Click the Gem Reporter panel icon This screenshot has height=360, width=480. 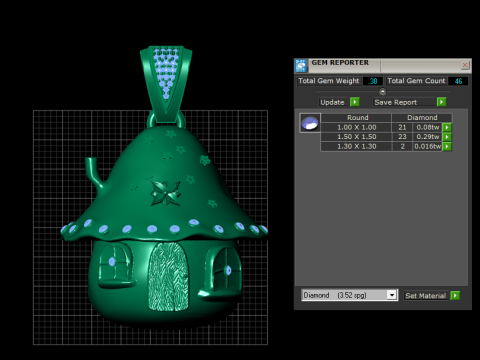point(301,65)
